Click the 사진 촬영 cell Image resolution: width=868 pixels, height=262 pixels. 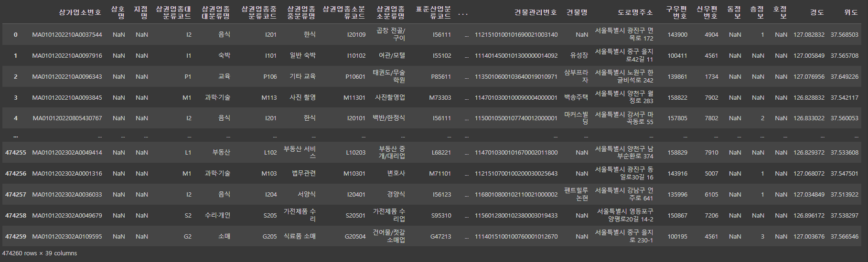[x=302, y=97]
